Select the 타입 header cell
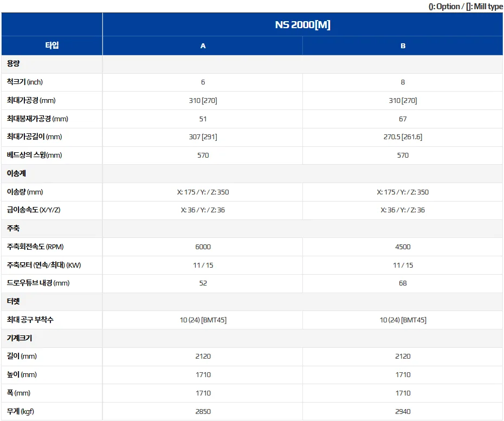504x421 pixels. (52, 46)
